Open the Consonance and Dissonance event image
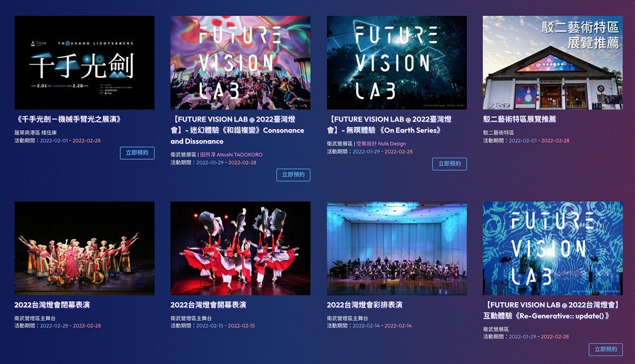This screenshot has height=364, width=635. click(x=240, y=62)
